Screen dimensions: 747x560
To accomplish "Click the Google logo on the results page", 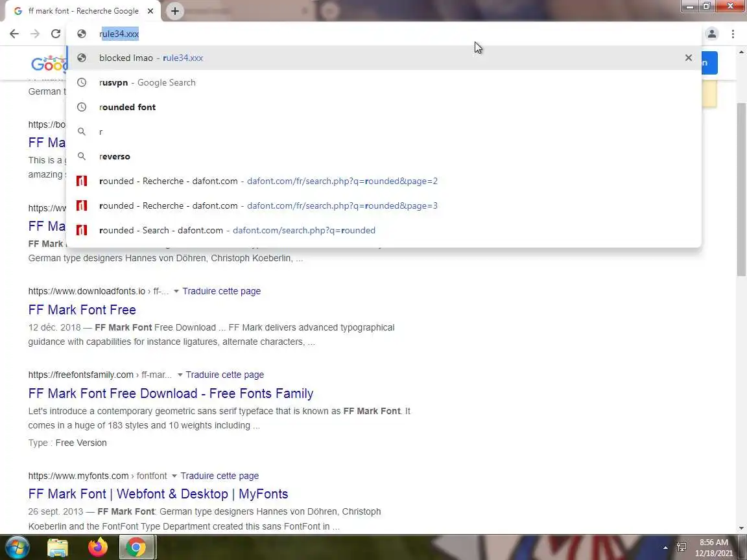I will click(49, 64).
